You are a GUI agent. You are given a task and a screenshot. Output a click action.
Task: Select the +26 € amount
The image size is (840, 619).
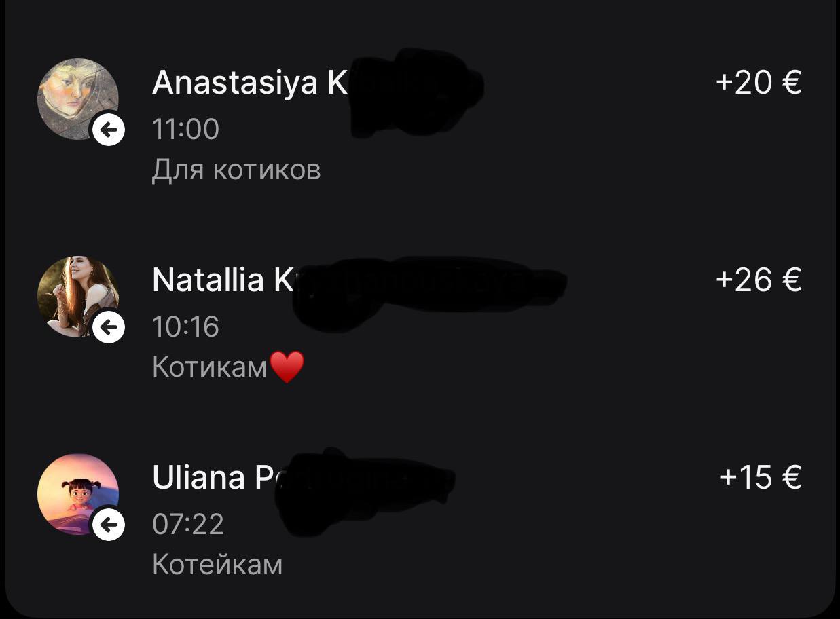point(759,280)
